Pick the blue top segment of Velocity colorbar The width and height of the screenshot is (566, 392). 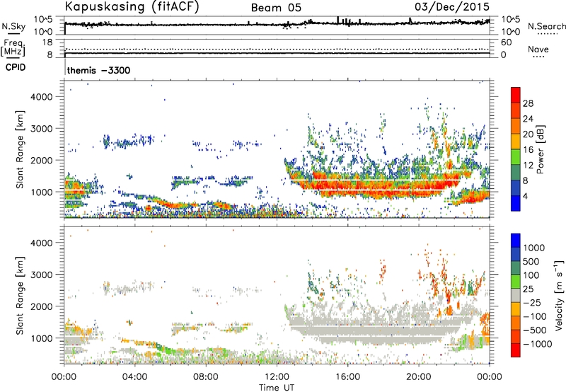coord(516,240)
